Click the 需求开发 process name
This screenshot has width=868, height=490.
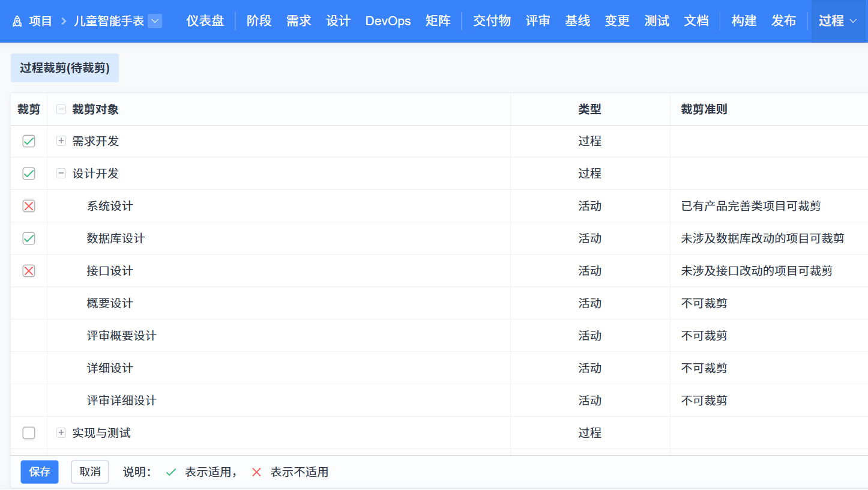95,141
